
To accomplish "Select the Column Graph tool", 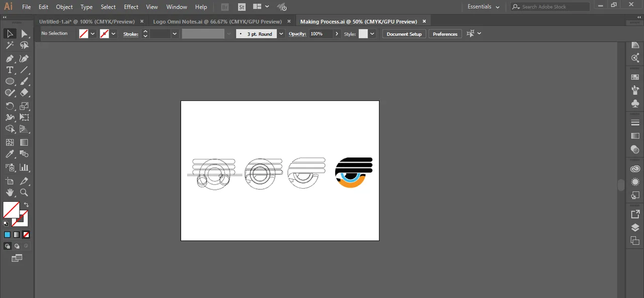I will coord(24,167).
